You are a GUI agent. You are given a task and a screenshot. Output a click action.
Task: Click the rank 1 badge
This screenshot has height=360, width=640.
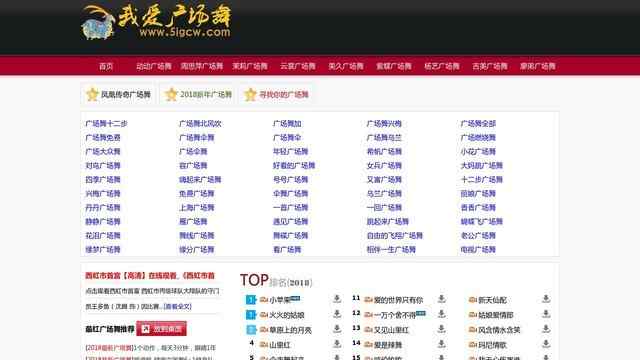(251, 300)
